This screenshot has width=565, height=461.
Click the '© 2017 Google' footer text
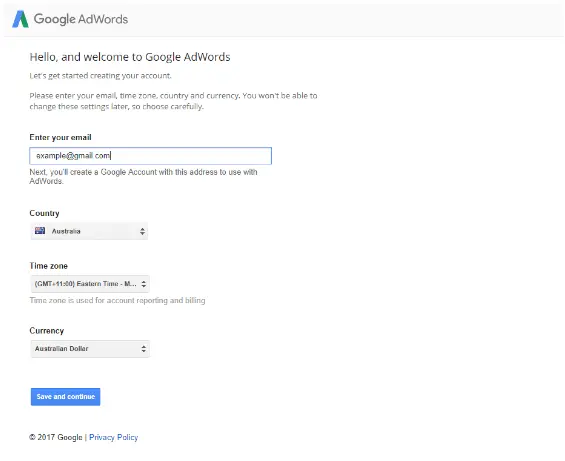click(56, 437)
